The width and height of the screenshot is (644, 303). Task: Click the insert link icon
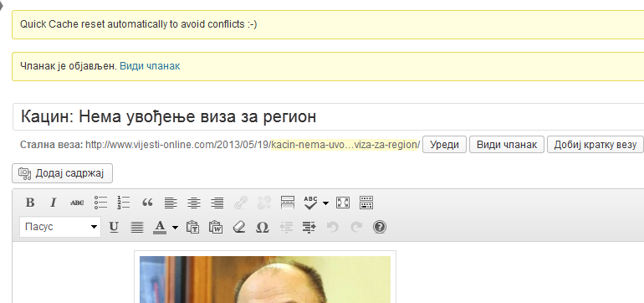tap(241, 203)
